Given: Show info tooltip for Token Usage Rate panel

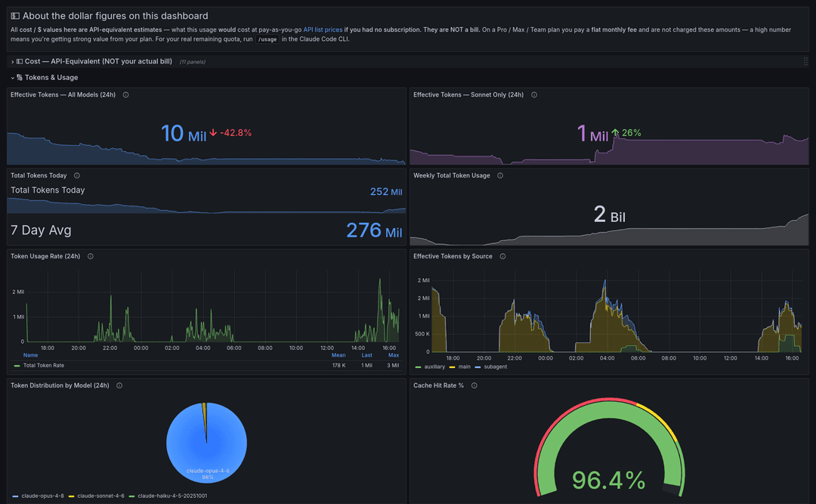Looking at the screenshot, I should (x=91, y=256).
